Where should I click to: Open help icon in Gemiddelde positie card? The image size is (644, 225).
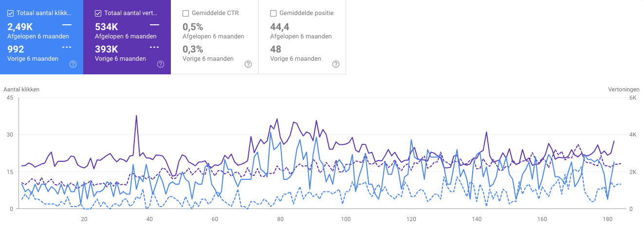pos(336,64)
